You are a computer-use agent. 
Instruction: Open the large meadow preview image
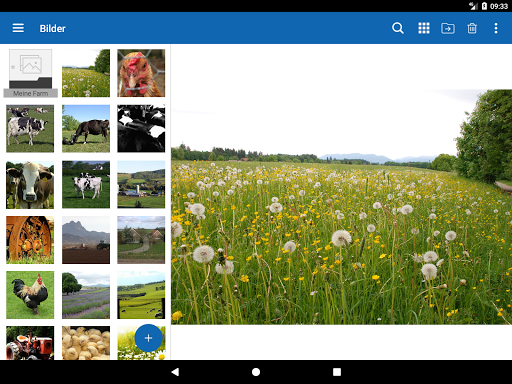tap(341, 207)
